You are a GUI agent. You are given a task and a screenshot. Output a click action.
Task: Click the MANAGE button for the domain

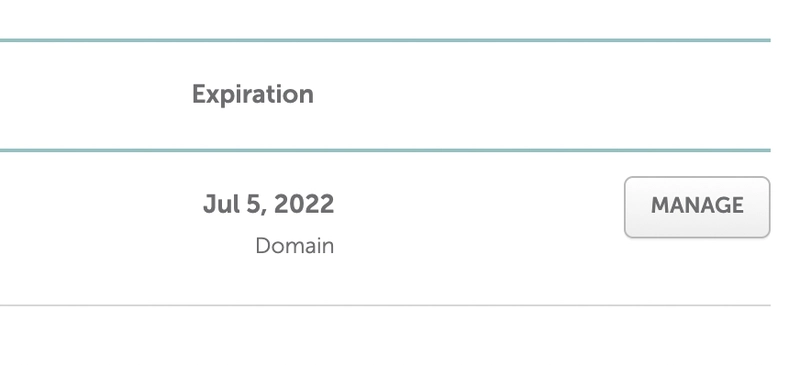[x=697, y=207]
